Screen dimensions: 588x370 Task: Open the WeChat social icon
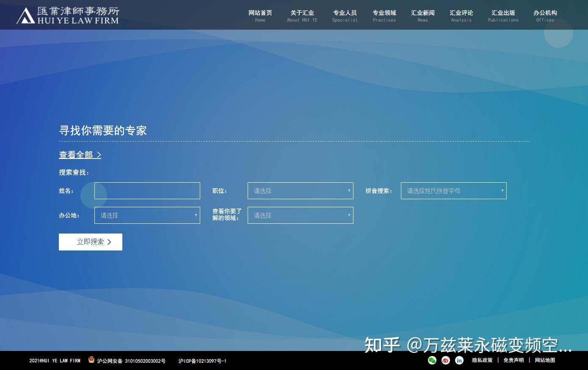coord(432,360)
